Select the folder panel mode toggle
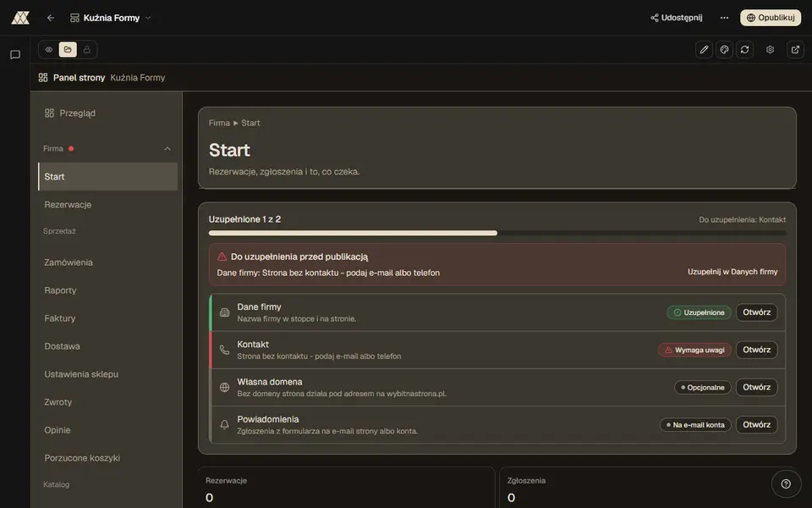Screen dimensions: 812x508 [x=68, y=50]
